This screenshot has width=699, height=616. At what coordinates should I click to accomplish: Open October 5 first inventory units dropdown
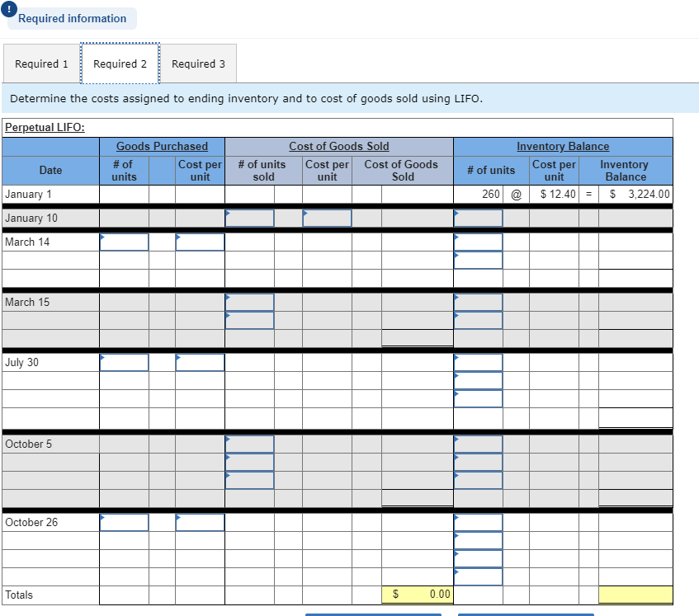[x=479, y=444]
